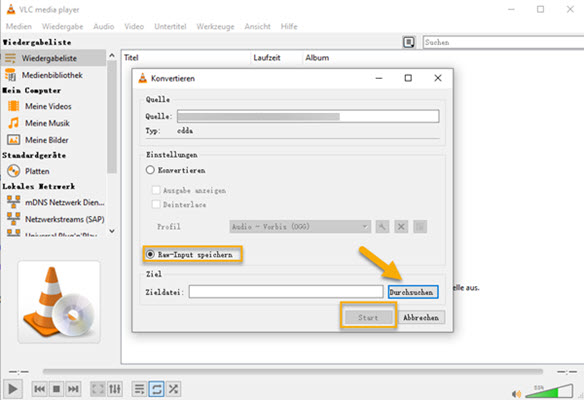
Task: Click the Platten disc icon
Action: [13, 171]
